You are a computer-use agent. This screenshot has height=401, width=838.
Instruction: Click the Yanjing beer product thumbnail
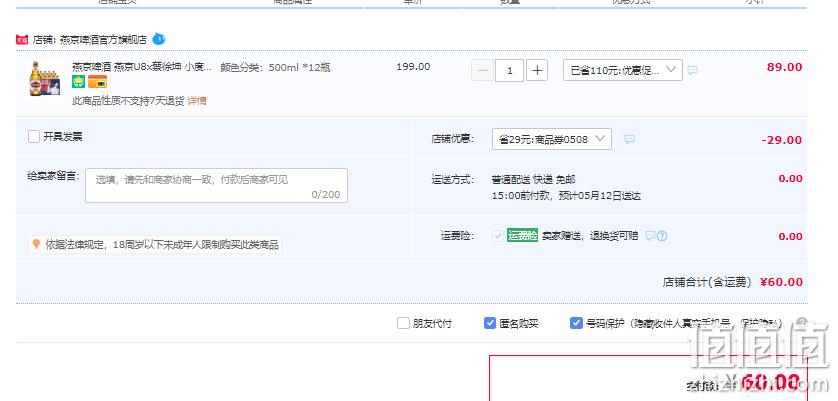tap(44, 79)
